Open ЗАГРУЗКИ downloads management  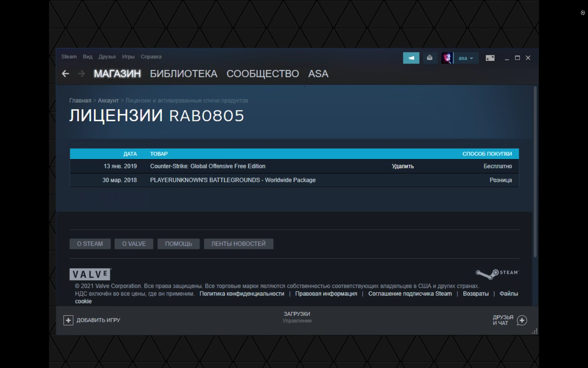coord(297,317)
